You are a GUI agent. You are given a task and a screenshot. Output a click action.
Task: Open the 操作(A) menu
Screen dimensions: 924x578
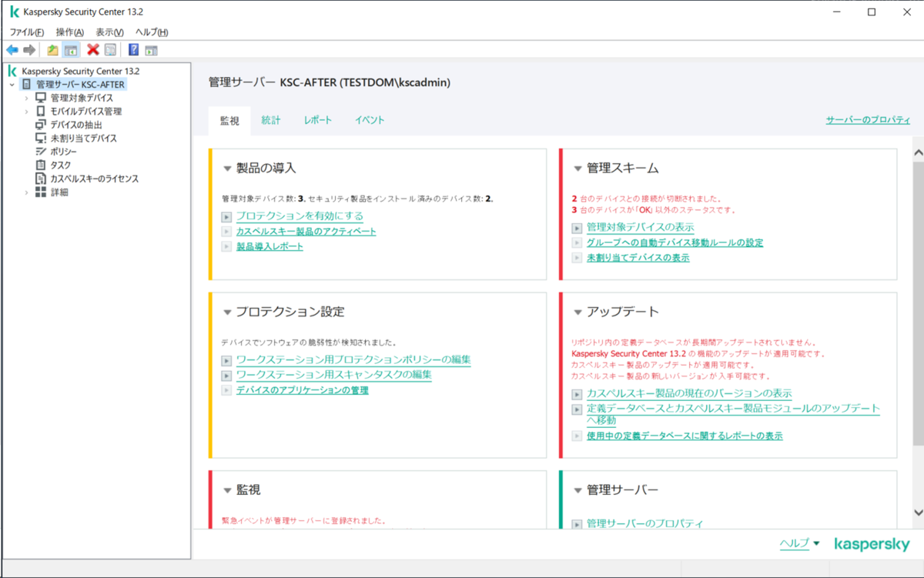click(x=70, y=32)
